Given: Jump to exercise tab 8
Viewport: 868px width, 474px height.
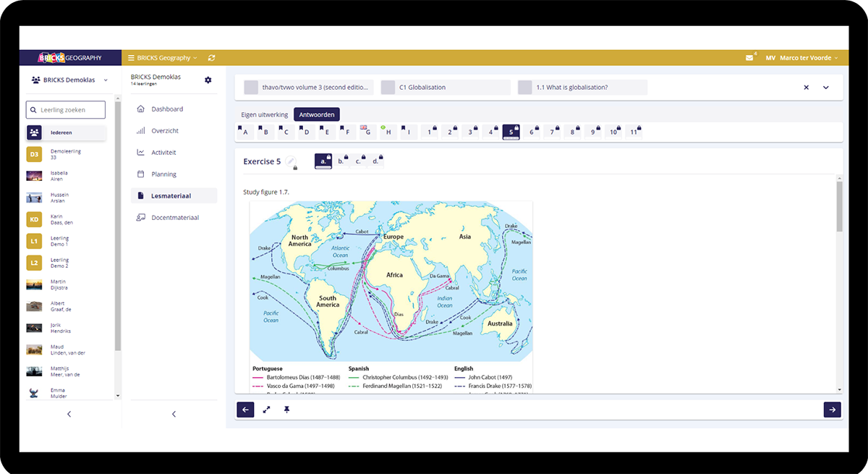Looking at the screenshot, I should click(x=573, y=132).
